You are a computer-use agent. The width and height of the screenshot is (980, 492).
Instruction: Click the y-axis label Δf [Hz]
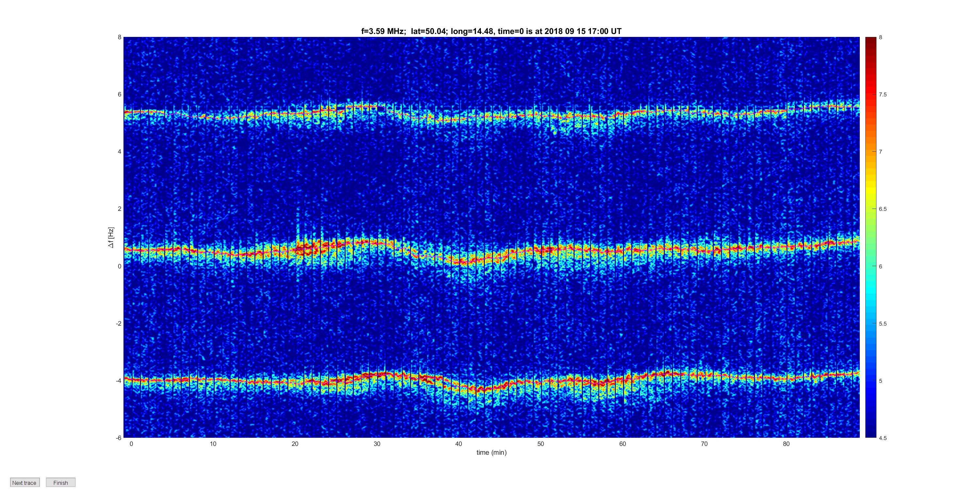point(111,238)
